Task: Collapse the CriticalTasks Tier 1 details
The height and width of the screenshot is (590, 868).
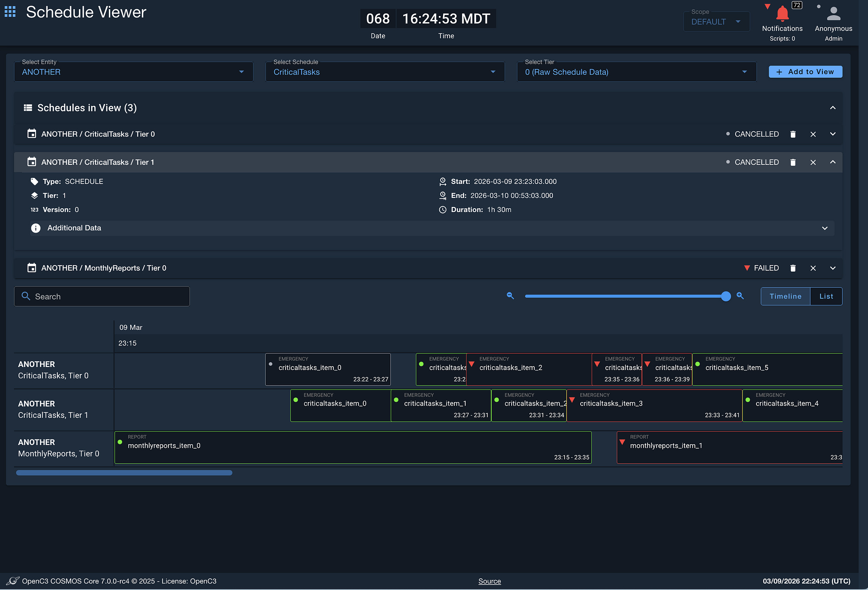Action: pyautogui.click(x=832, y=162)
